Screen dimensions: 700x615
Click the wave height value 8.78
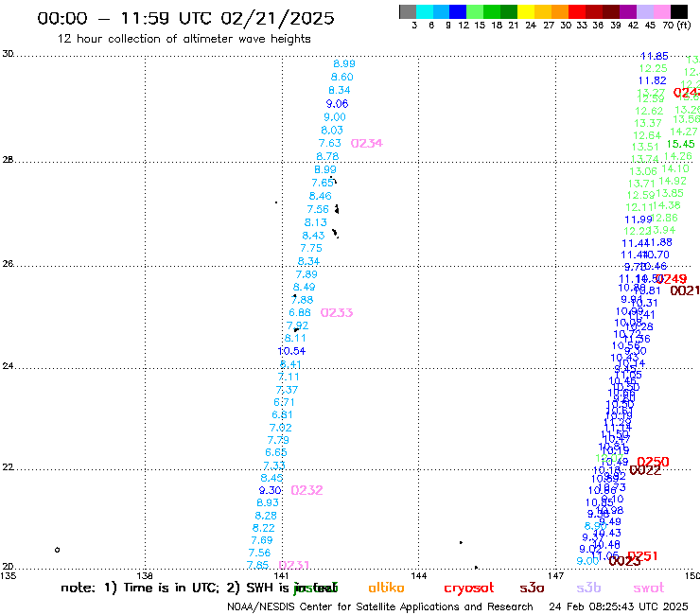pos(327,157)
